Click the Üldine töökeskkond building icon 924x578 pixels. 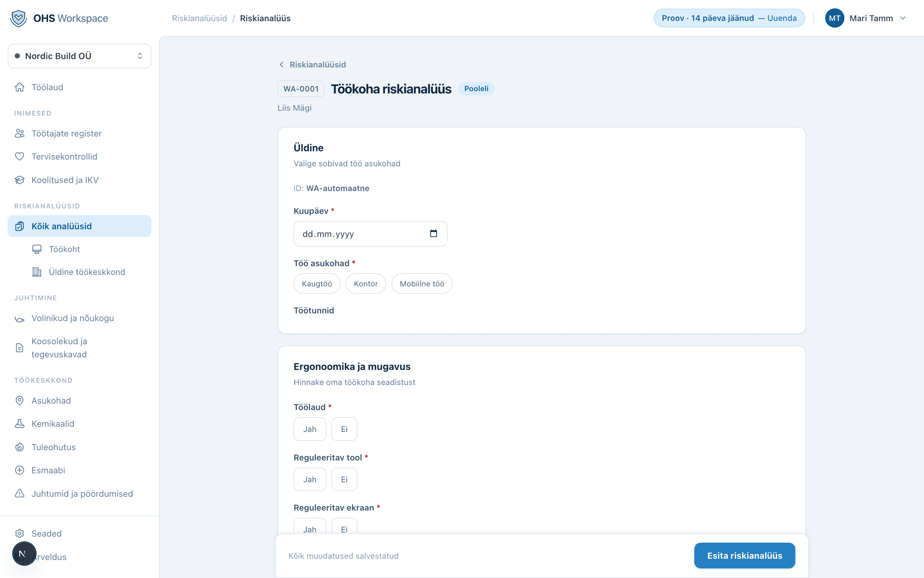click(x=37, y=272)
